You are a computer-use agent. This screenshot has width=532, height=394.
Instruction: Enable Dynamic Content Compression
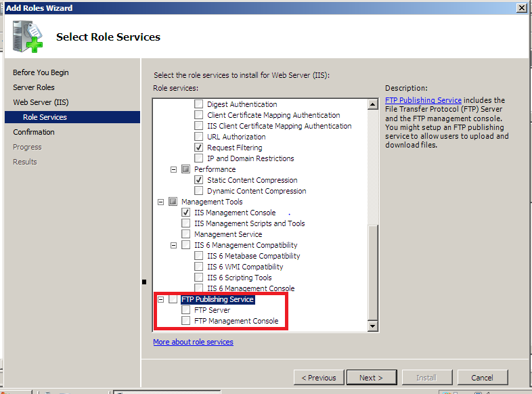pyautogui.click(x=198, y=191)
